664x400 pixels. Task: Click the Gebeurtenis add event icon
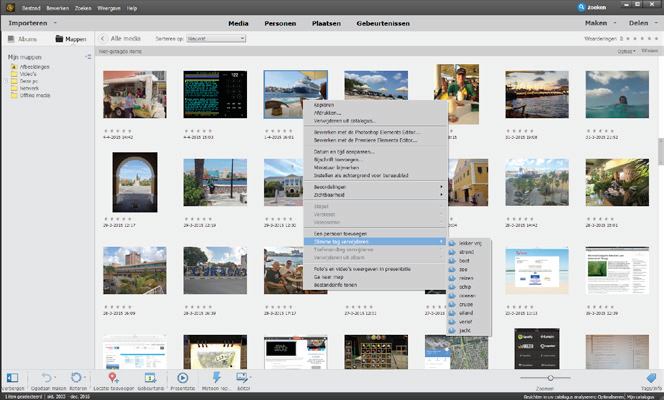(148, 376)
